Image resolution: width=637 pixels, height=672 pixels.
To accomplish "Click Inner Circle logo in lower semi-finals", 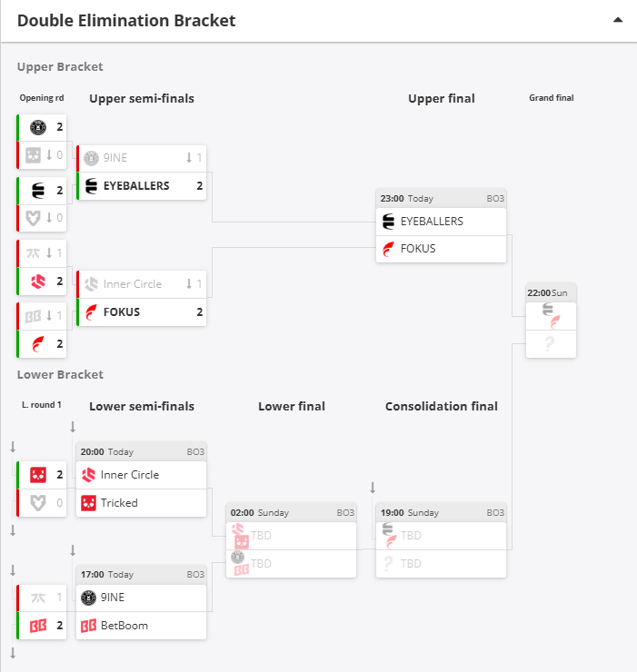I will 89,475.
